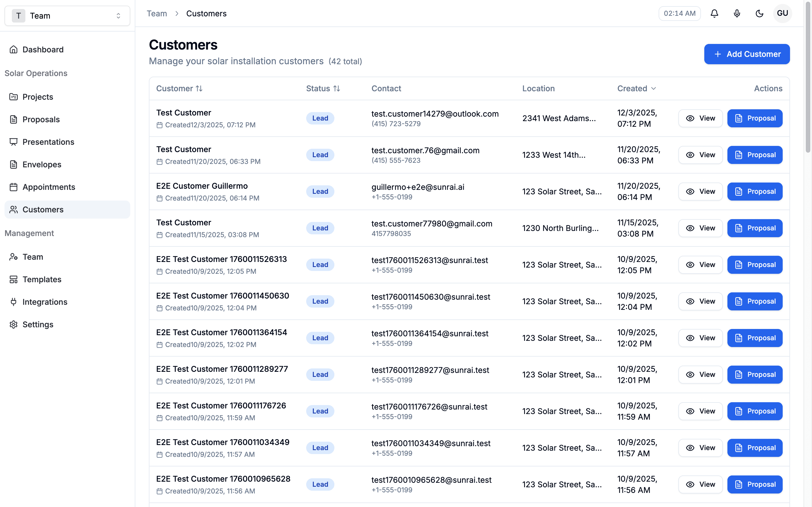Click the microphone icon in header
This screenshot has height=507, width=812.
click(x=737, y=14)
